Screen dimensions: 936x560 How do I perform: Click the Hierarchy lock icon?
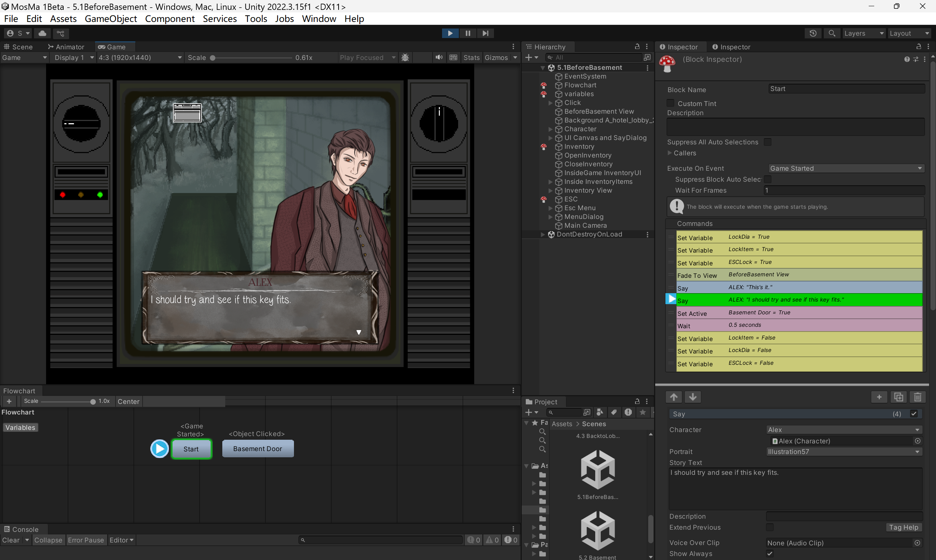pyautogui.click(x=637, y=46)
